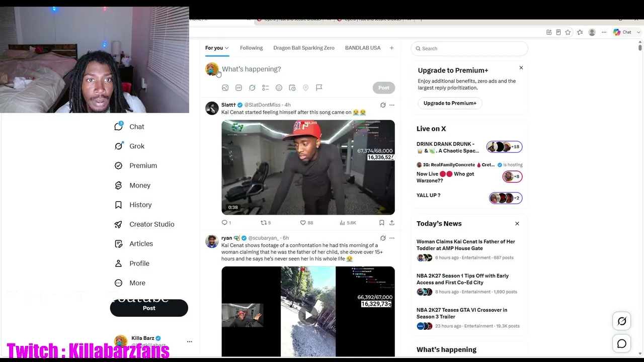Click the greyed Post button in composer
The image size is (644, 362).
[x=384, y=87]
